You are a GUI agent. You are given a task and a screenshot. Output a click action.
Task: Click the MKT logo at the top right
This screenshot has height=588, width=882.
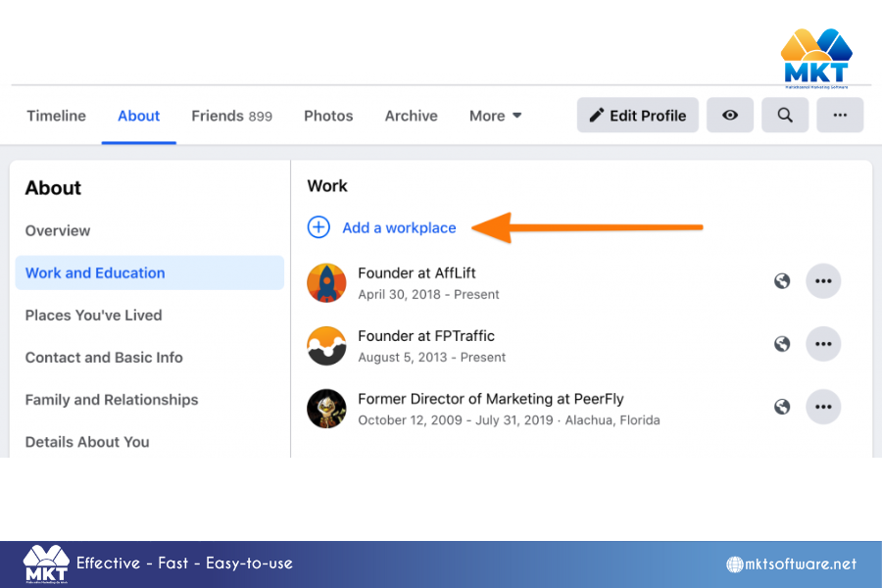coord(815,54)
